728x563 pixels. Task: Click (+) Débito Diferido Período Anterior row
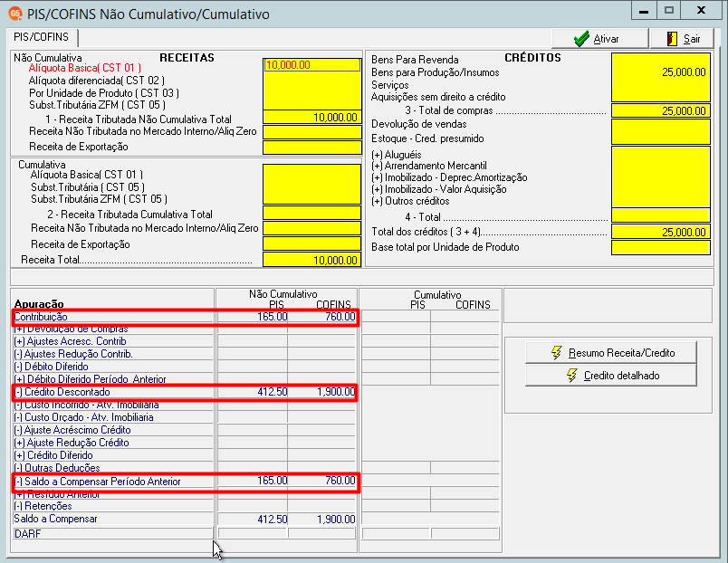tap(90, 379)
